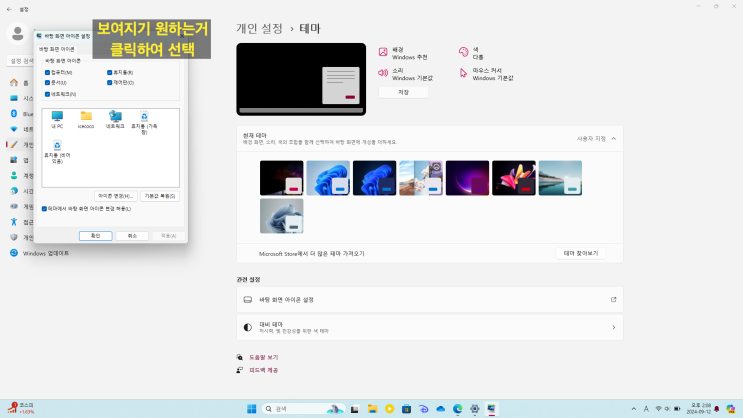Select the icecoco folder icon in the dialog
Image resolution: width=743 pixels, height=418 pixels.
86,119
